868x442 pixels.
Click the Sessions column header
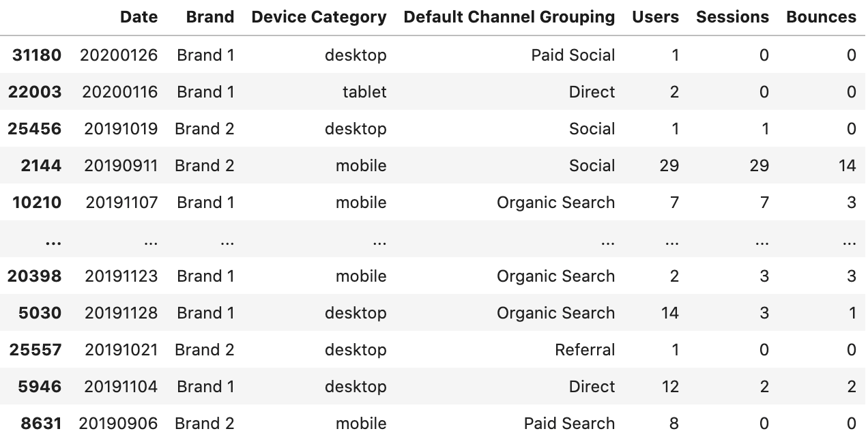click(x=732, y=18)
